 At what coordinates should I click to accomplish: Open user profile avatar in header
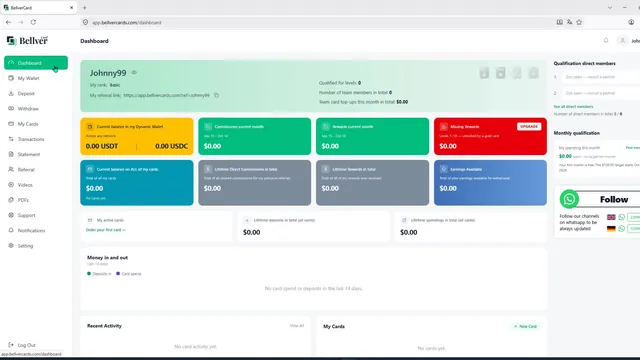622,40
